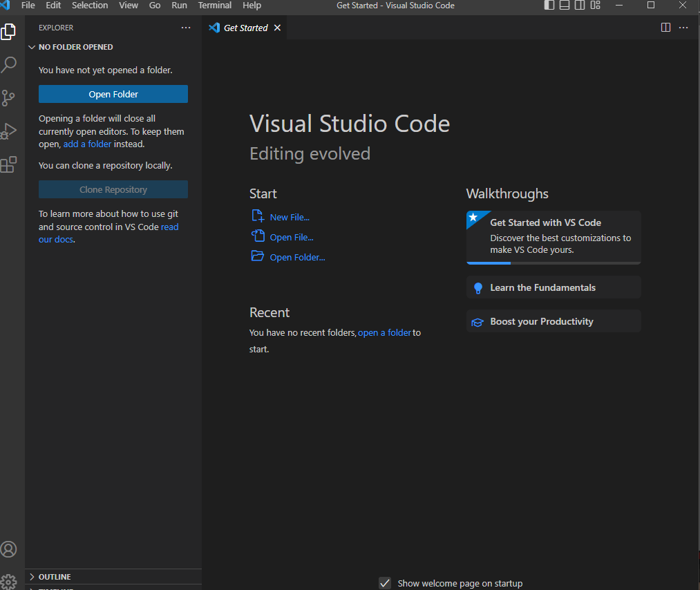This screenshot has width=700, height=590.
Task: Open the Extensions view icon
Action: click(8, 164)
